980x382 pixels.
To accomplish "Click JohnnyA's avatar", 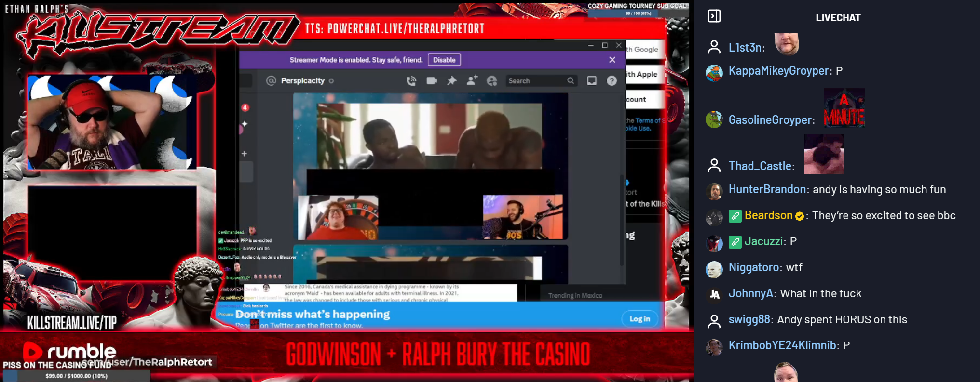I will coord(714,295).
